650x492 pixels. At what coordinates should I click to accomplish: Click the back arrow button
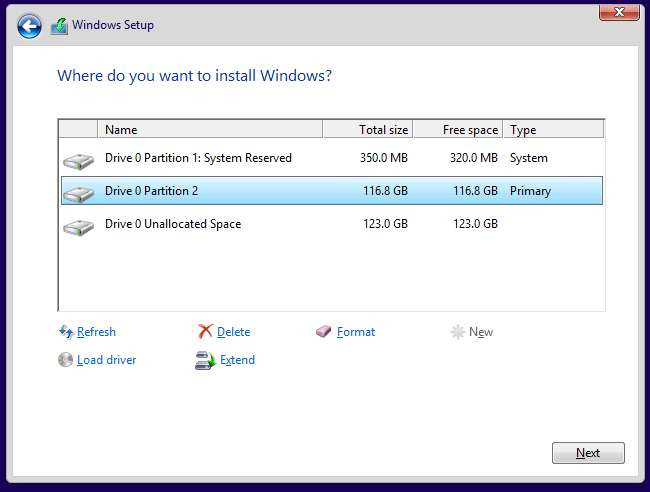[30, 25]
